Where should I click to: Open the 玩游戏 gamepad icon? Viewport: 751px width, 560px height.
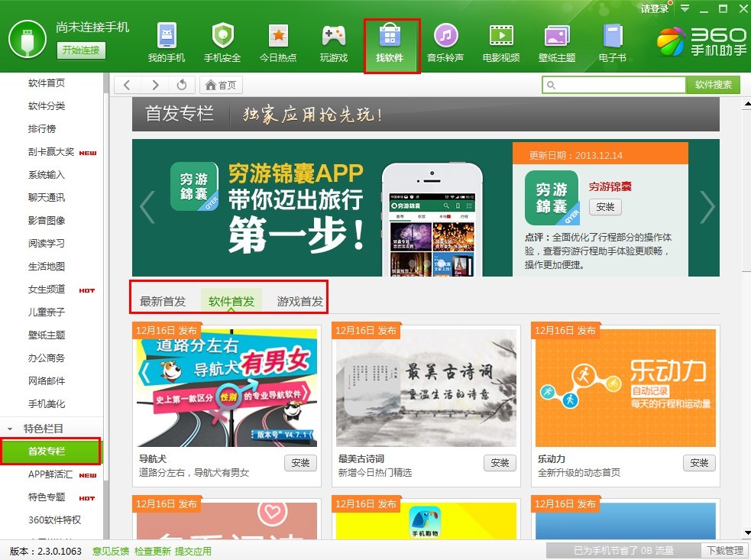pos(334,36)
